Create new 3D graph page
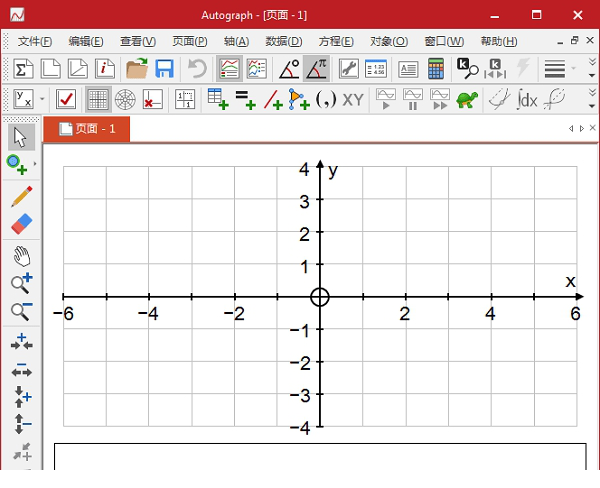600x488 pixels. pyautogui.click(x=78, y=69)
